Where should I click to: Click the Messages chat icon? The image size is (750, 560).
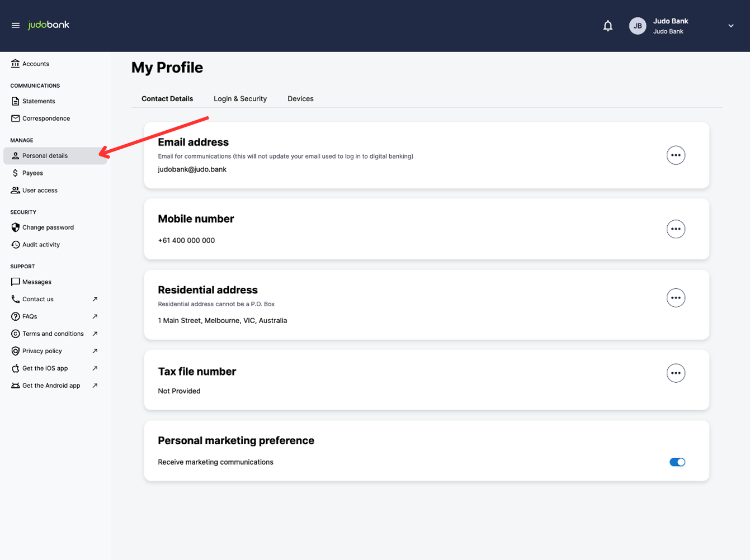click(x=15, y=282)
